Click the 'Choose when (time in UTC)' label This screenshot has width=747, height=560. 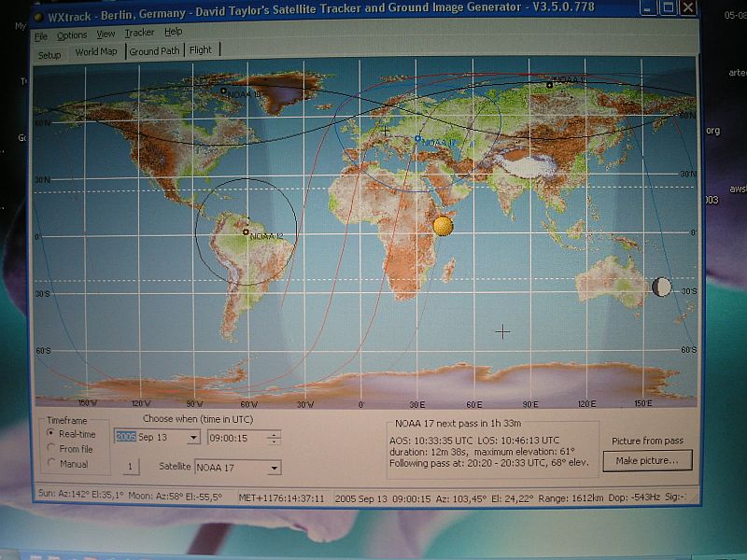[198, 419]
